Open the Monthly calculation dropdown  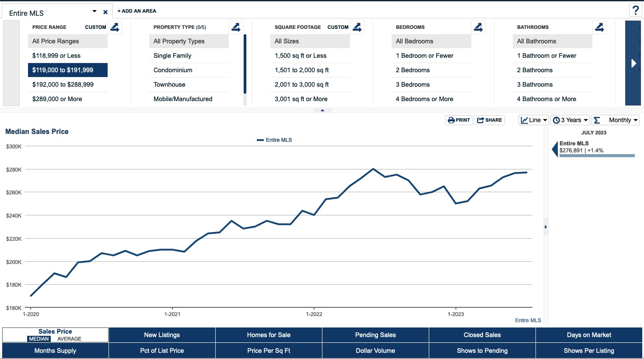(x=615, y=120)
